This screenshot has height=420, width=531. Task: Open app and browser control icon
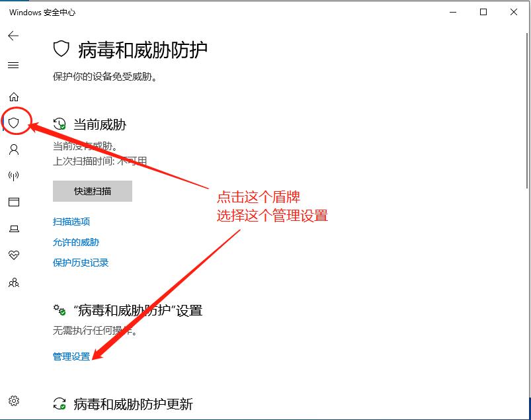[13, 202]
